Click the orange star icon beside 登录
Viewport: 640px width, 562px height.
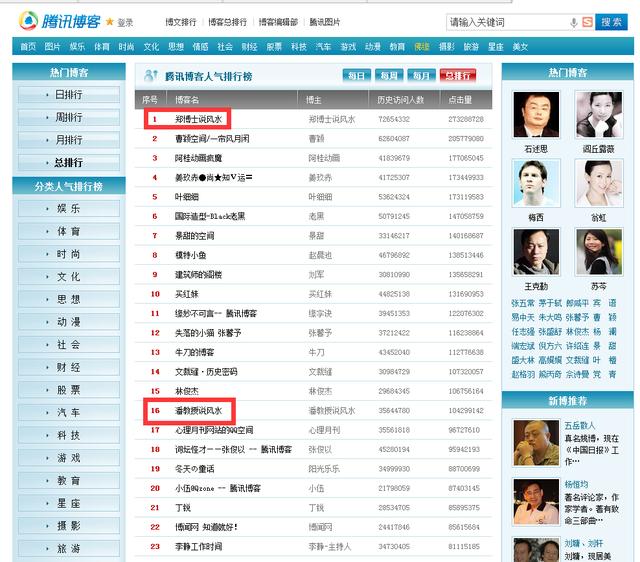click(x=109, y=22)
